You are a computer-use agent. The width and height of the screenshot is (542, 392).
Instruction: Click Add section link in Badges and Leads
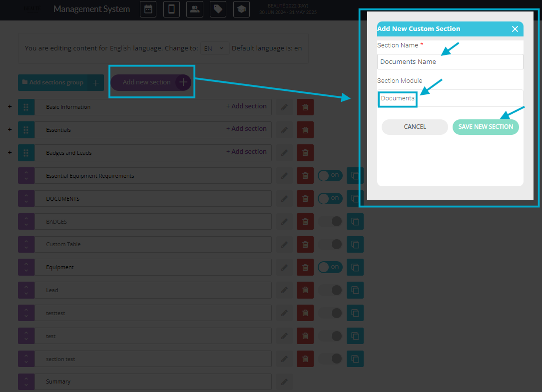click(x=246, y=152)
